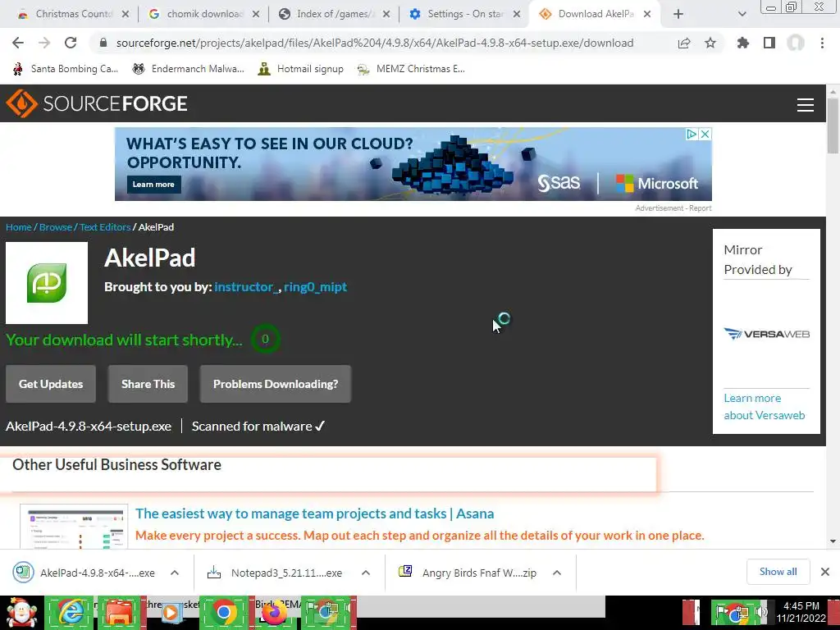Open Angry Birds Fnaf zip download
Viewport: 840px width, 630px height.
click(467, 573)
